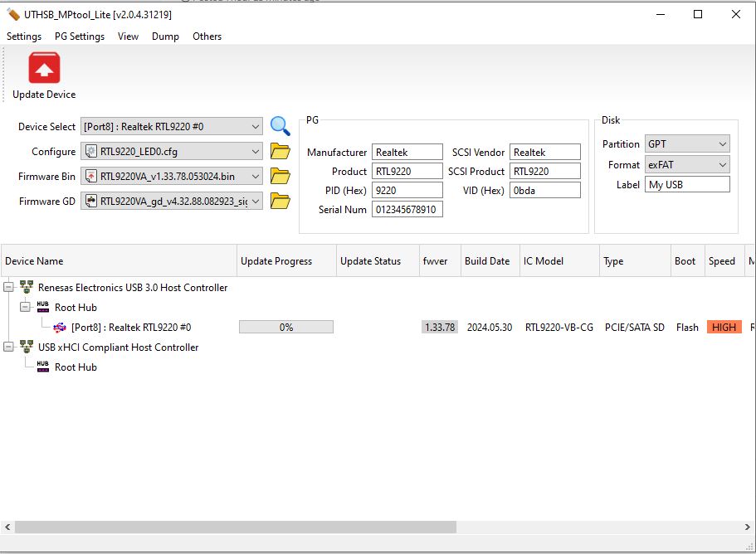Viewport: 756px width, 554px height.
Task: Click the Update Progress column header
Action: coord(286,260)
